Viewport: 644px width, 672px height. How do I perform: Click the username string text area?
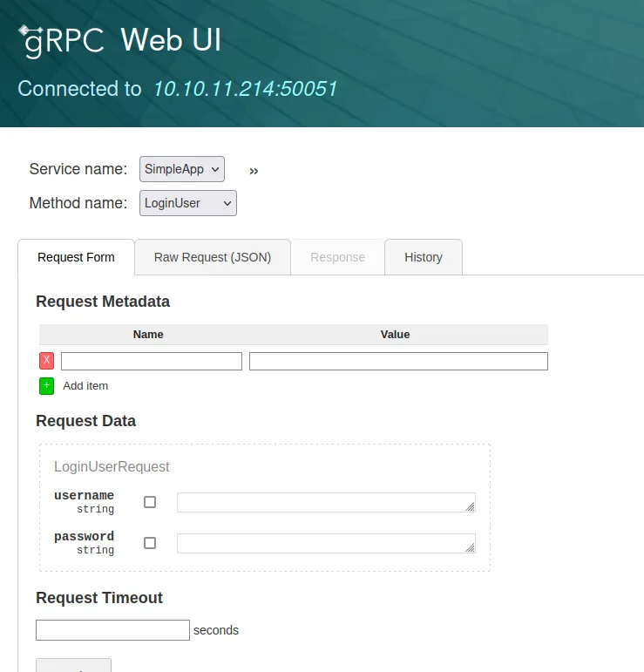click(326, 502)
